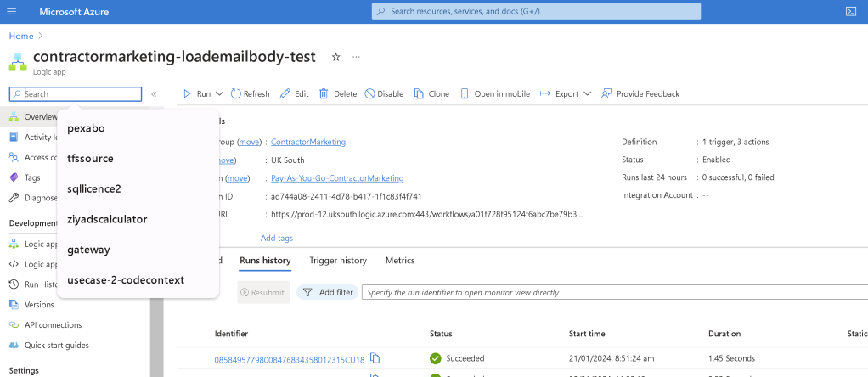Open the Azure portal hamburger menu
868x377 pixels.
pos(12,12)
